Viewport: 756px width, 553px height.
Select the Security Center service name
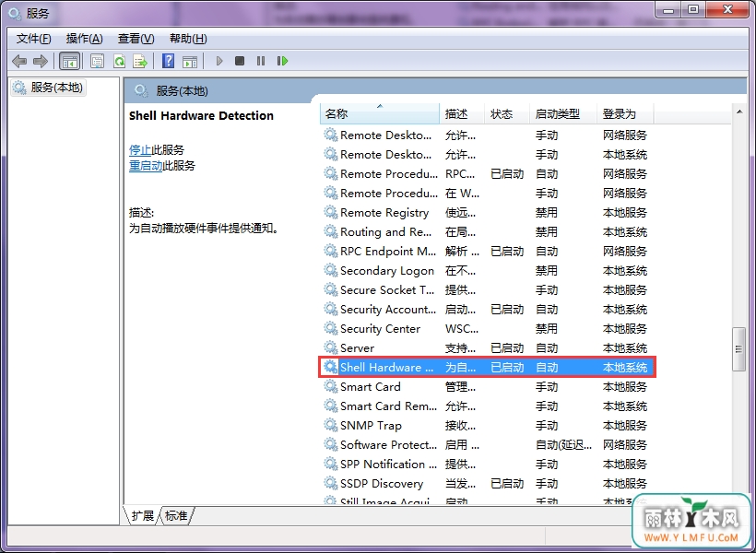point(381,329)
